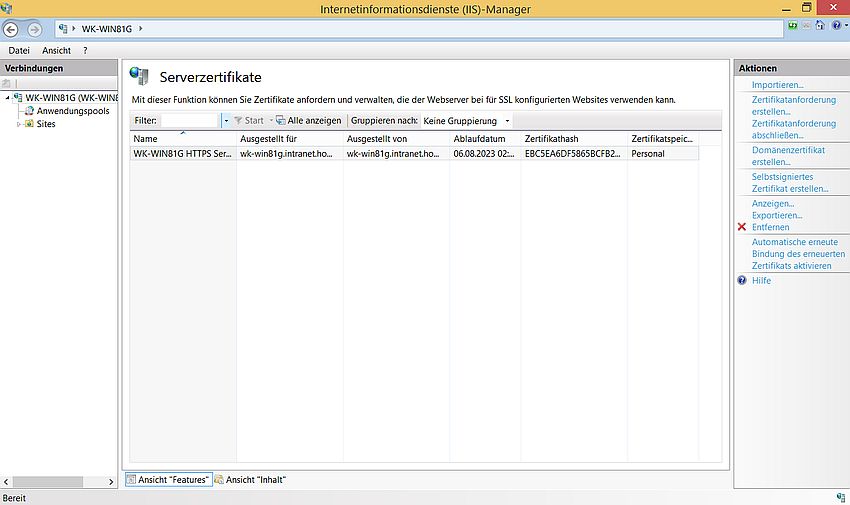This screenshot has width=850, height=505.
Task: Click Selbstsigniertes Zertifikat erstellen link
Action: click(x=790, y=183)
